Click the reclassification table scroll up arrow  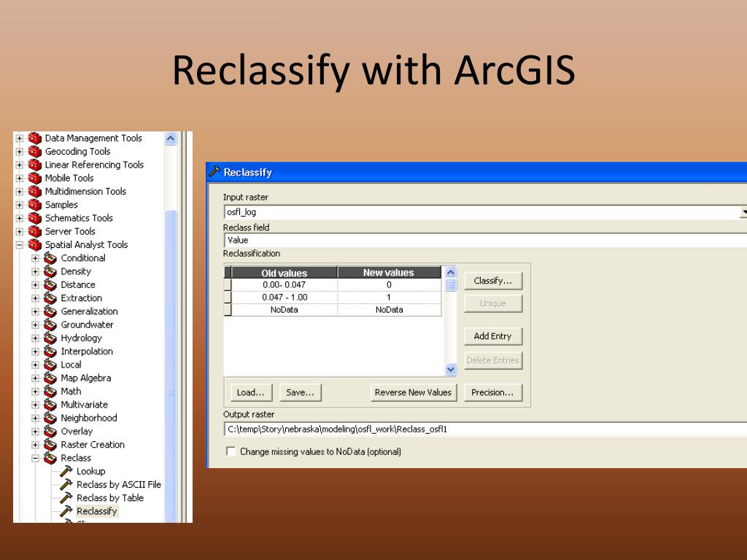pyautogui.click(x=451, y=273)
